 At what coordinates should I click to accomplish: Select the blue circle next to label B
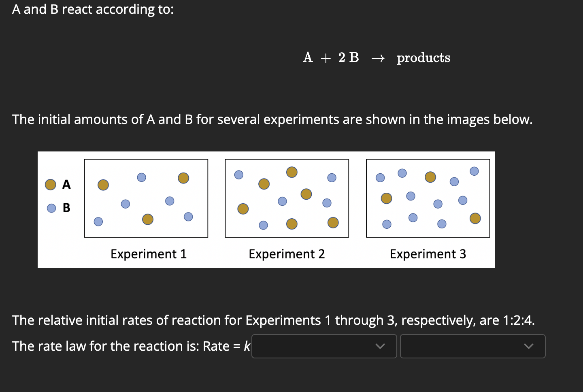point(50,208)
